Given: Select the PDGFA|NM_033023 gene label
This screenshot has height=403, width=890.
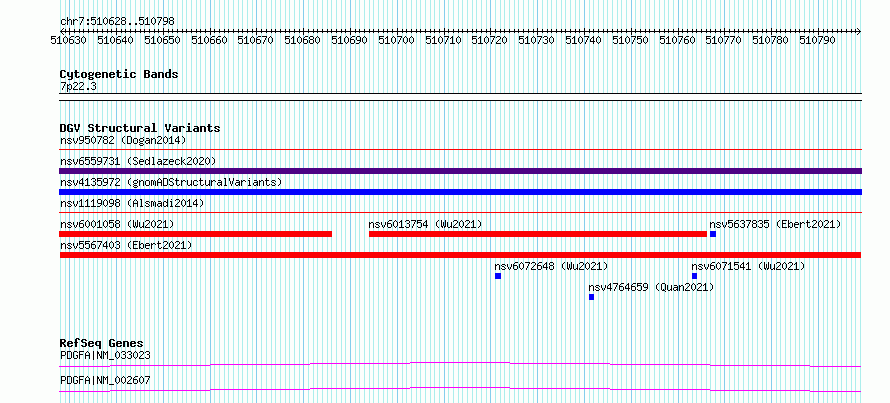Looking at the screenshot, I should [105, 356].
